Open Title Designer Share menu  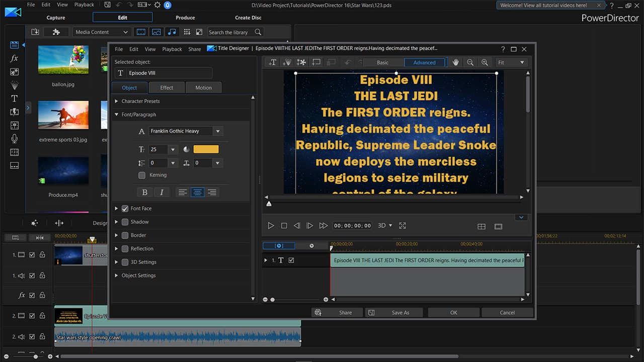pyautogui.click(x=195, y=49)
